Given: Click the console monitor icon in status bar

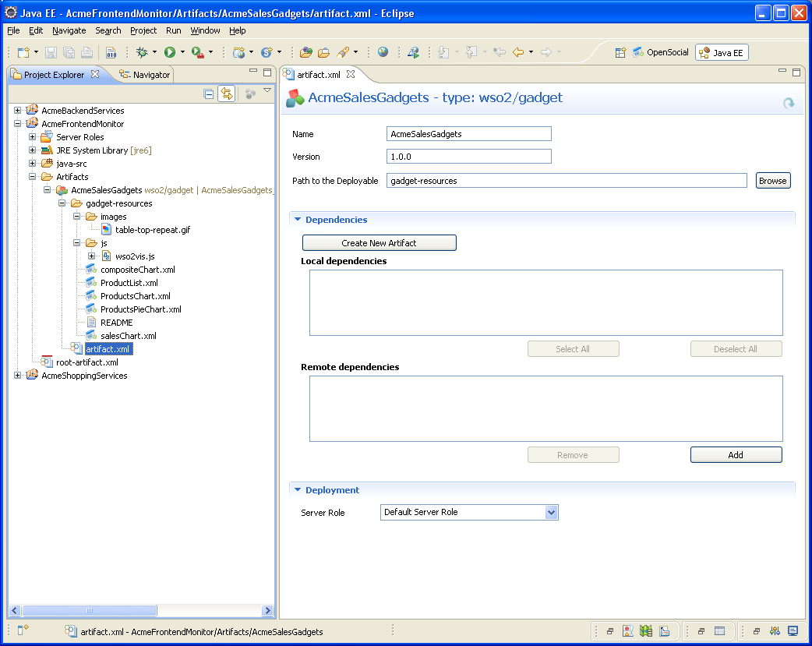Looking at the screenshot, I should (x=793, y=631).
